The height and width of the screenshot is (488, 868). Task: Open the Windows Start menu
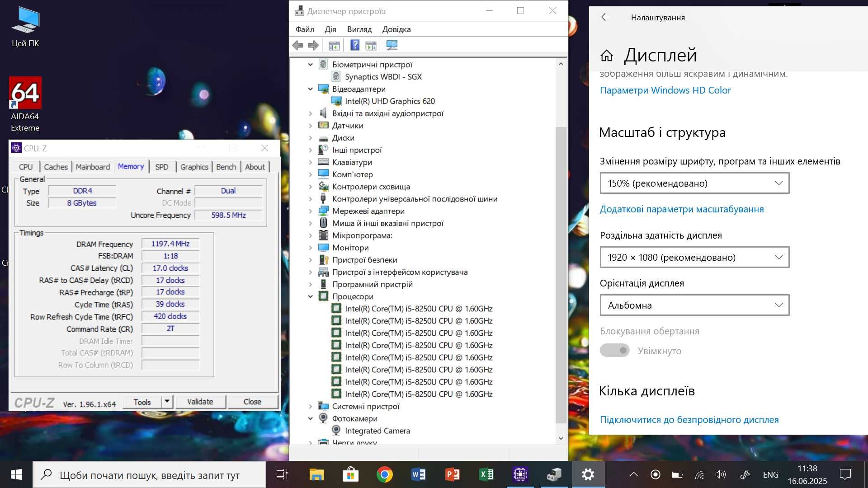pos(16,474)
